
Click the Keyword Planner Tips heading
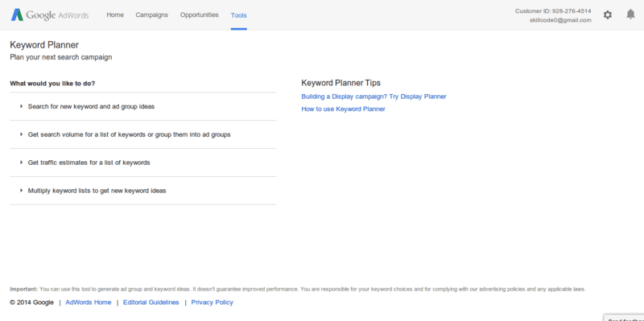pyautogui.click(x=341, y=83)
